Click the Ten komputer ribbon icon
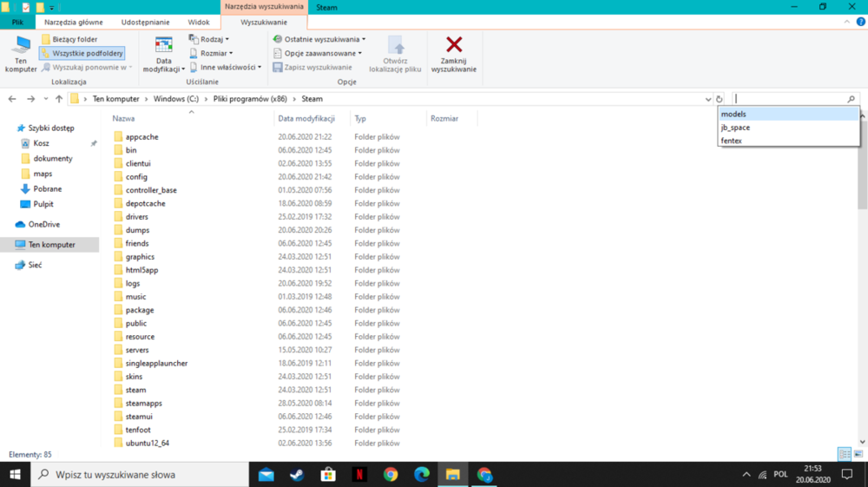 pyautogui.click(x=21, y=54)
